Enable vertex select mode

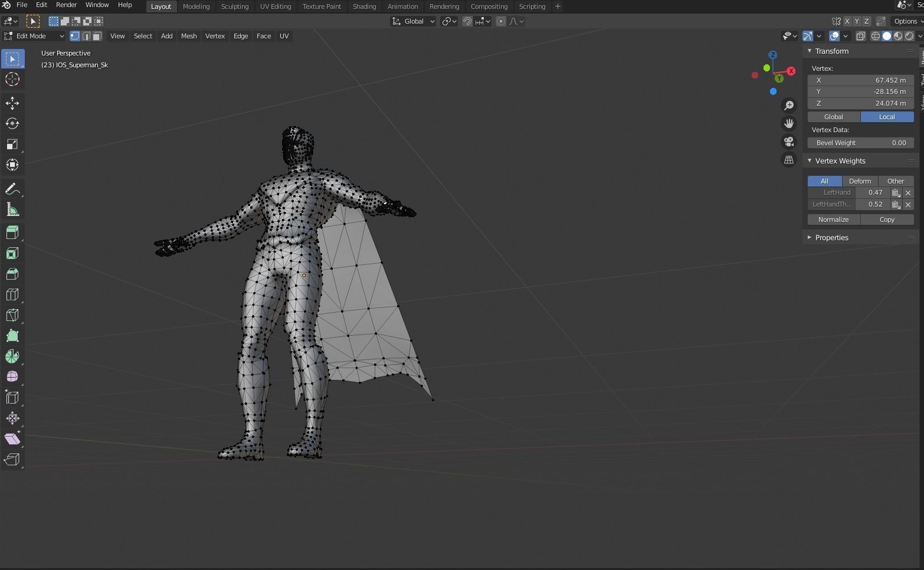pyautogui.click(x=75, y=36)
